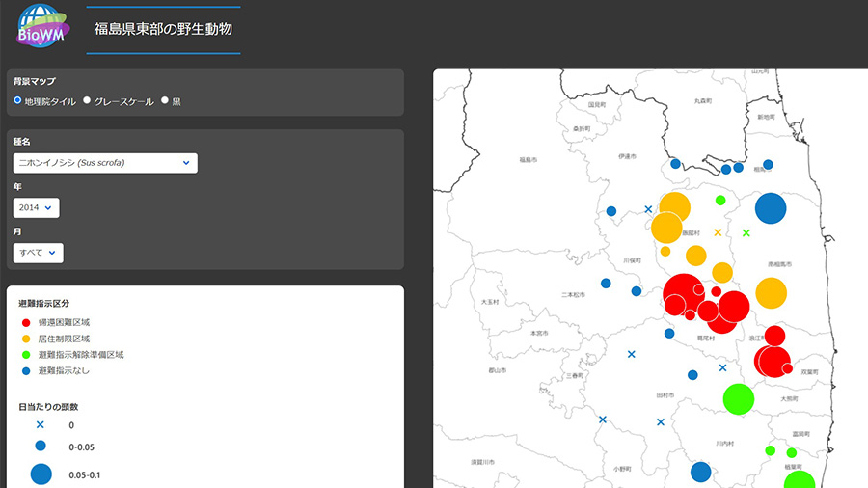Expand the year dropdown set to 2014

(x=37, y=207)
